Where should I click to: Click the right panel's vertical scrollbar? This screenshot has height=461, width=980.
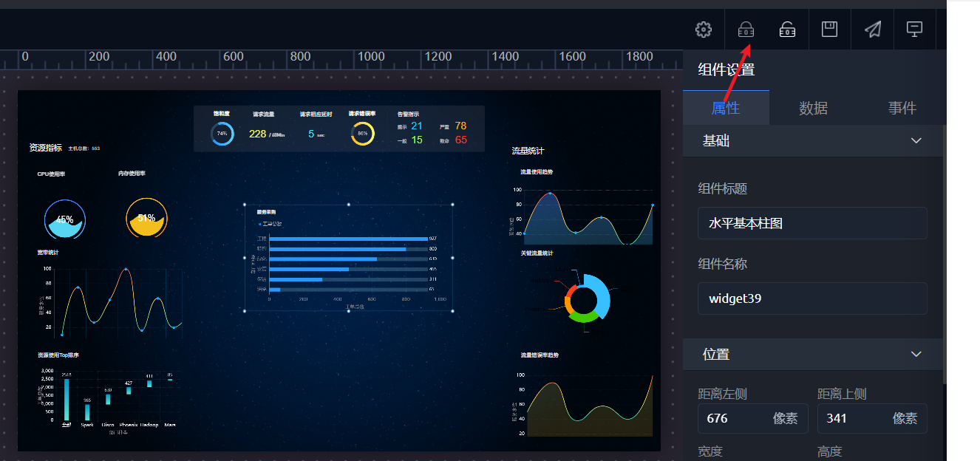(945, 255)
